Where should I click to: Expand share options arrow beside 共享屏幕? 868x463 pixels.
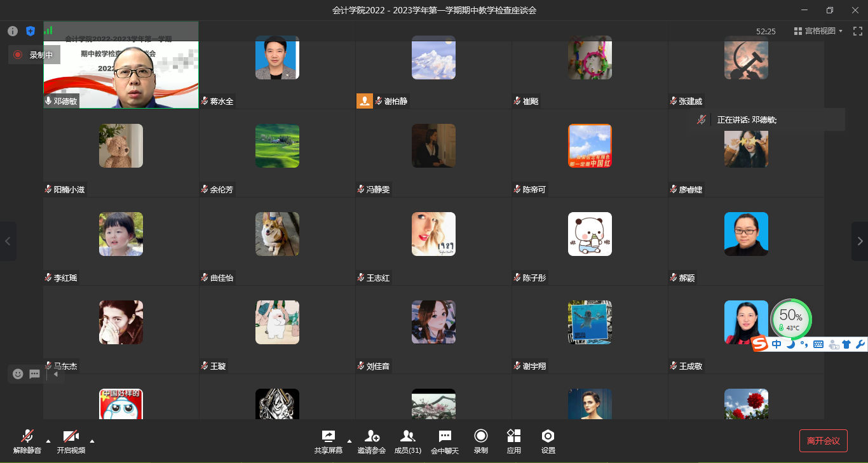tap(349, 441)
